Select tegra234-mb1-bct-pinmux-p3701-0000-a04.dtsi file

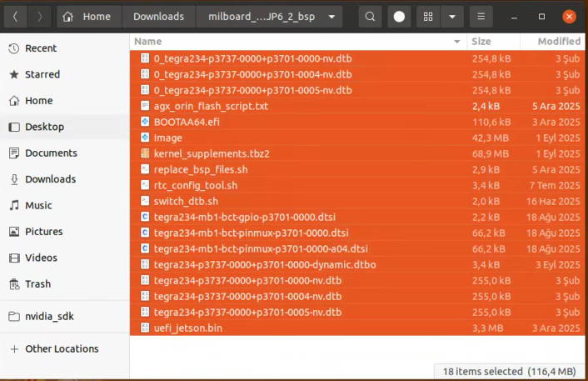(x=357, y=249)
